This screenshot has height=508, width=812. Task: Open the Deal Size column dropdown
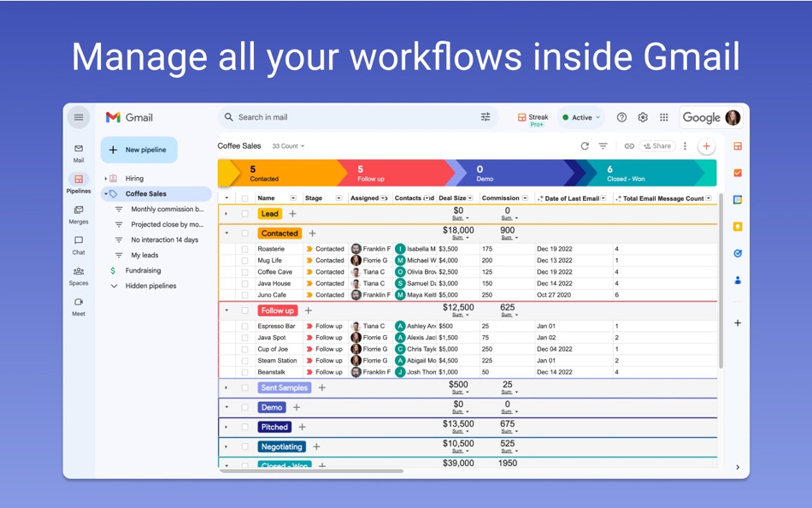(470, 198)
